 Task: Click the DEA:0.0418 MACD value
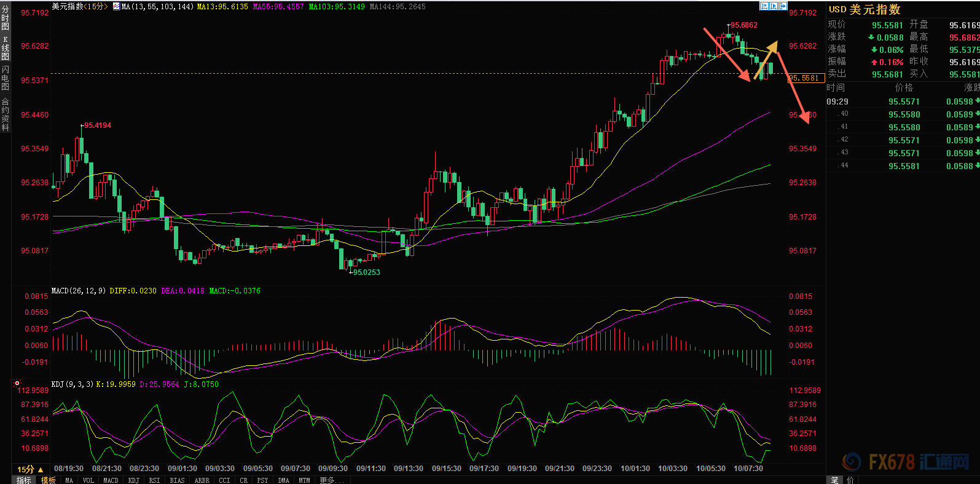(x=182, y=291)
